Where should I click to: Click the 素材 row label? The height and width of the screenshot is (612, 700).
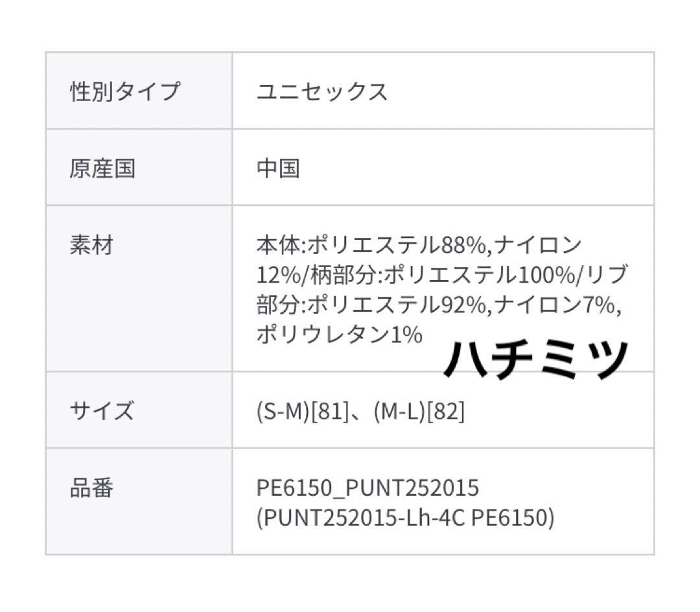[91, 246]
